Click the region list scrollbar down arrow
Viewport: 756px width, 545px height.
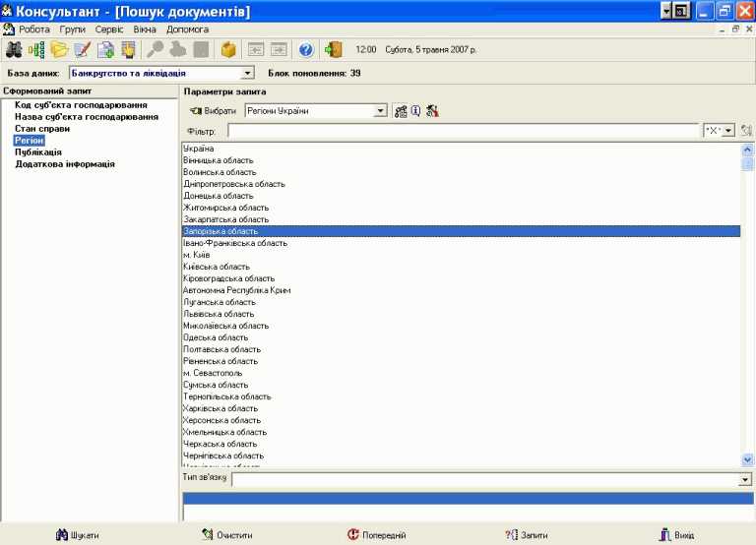746,459
